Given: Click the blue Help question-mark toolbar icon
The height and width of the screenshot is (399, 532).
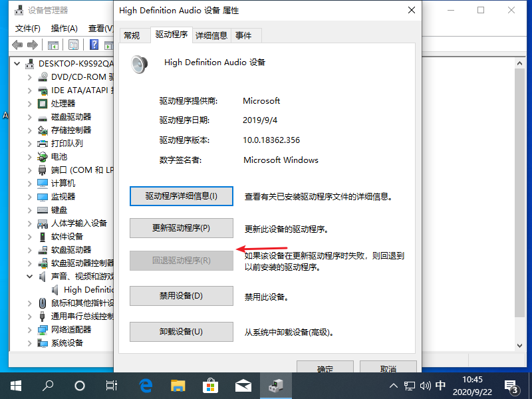Looking at the screenshot, I should click(x=94, y=45).
